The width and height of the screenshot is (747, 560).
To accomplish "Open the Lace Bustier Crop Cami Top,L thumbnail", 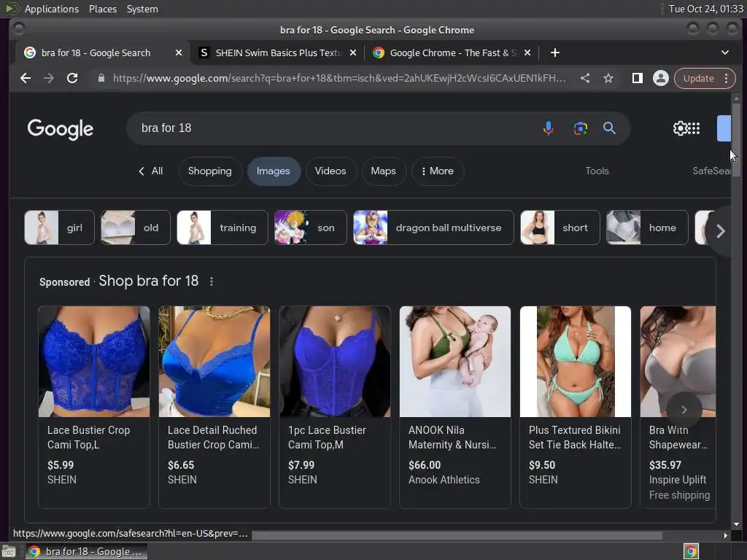I will (x=94, y=362).
